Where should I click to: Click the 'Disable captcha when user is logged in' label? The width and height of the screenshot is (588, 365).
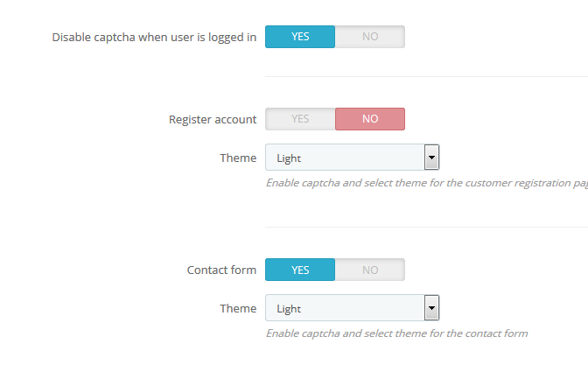click(x=154, y=38)
